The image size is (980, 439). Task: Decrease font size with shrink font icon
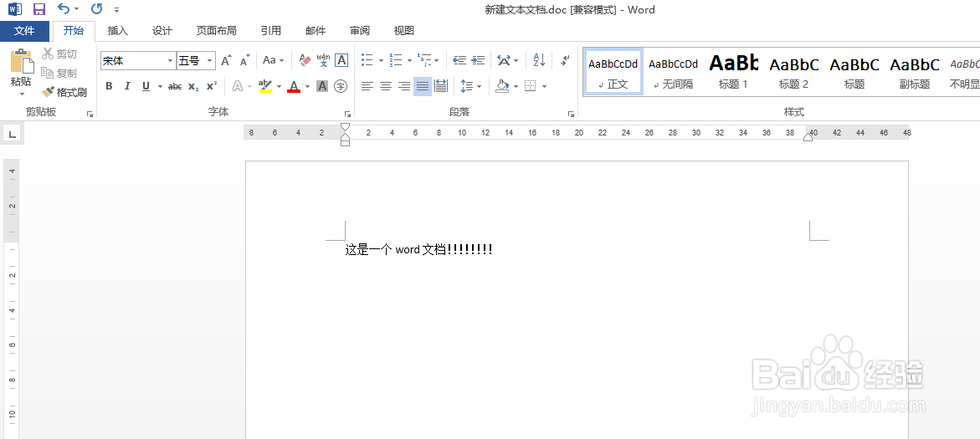(x=245, y=60)
